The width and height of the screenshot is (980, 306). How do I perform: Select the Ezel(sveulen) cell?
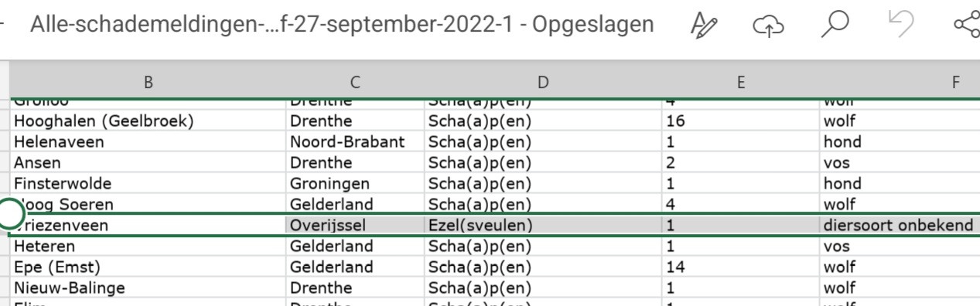click(x=543, y=226)
